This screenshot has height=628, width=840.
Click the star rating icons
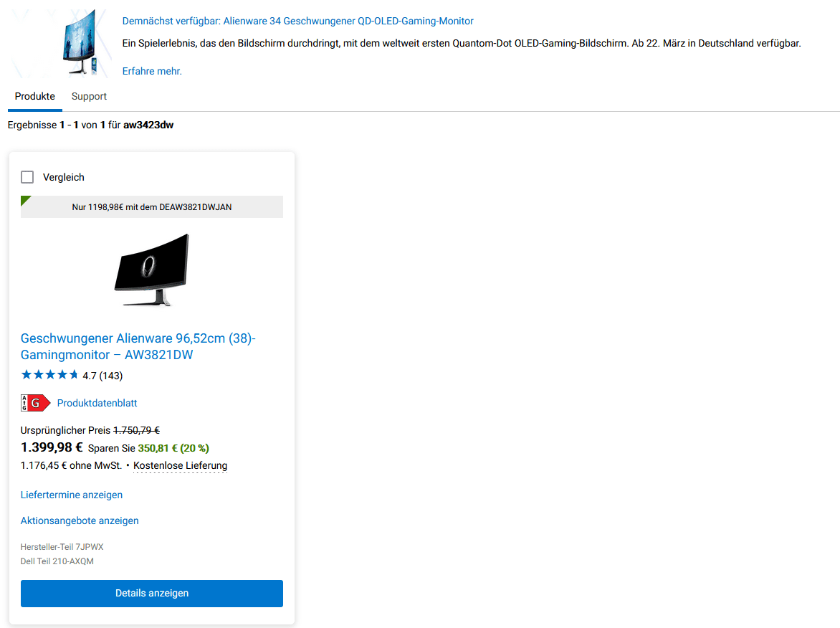[x=49, y=375]
